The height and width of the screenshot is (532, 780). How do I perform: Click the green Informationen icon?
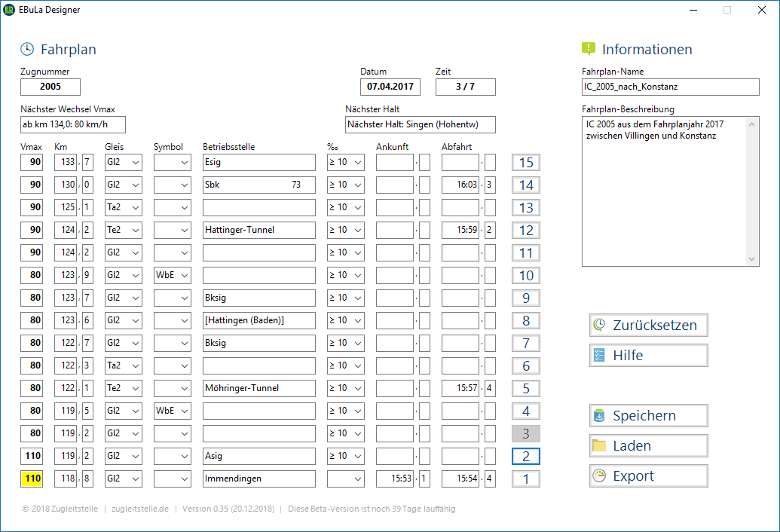[x=589, y=50]
